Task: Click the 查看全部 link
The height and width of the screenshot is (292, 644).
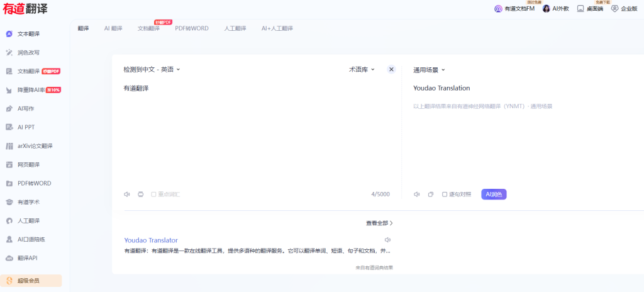Action: pyautogui.click(x=379, y=223)
